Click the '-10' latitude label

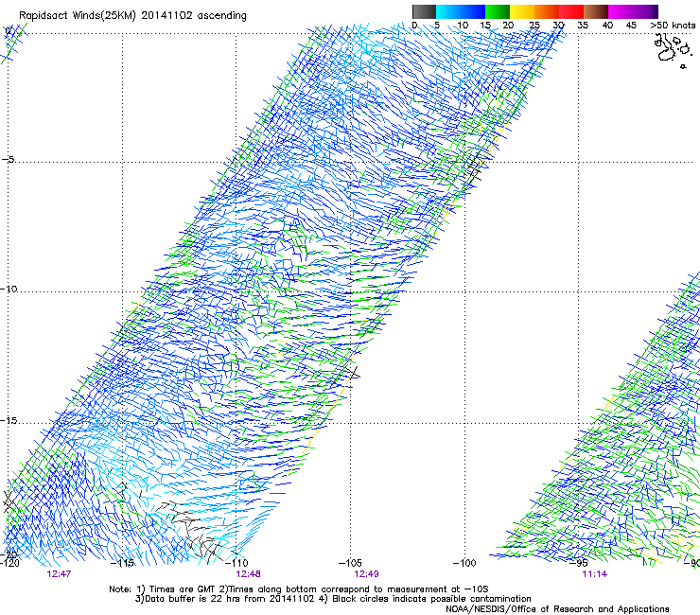point(9,289)
